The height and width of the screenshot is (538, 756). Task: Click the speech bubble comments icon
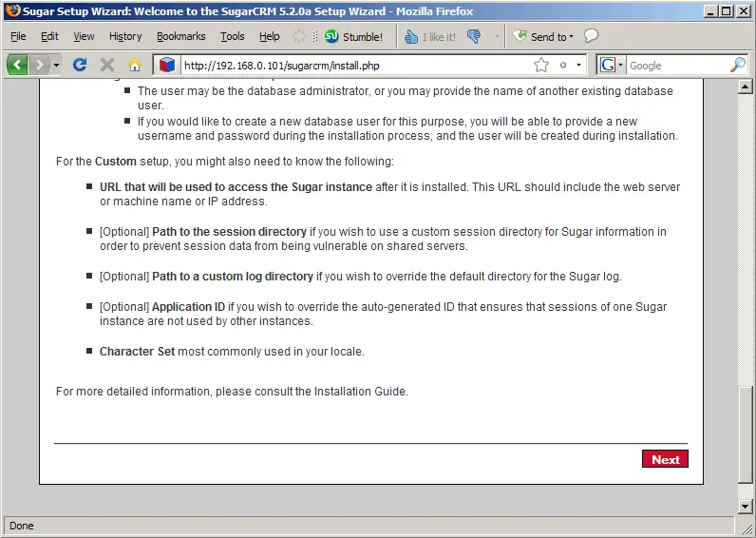(591, 36)
